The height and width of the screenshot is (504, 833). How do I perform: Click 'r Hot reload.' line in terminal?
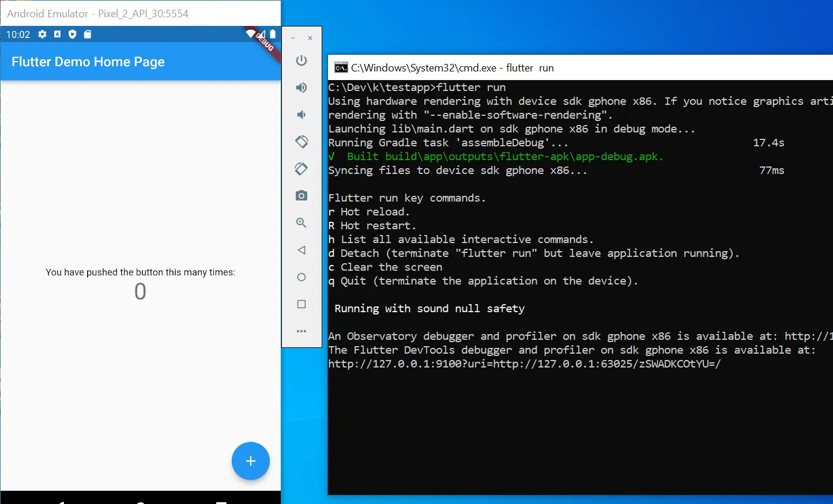pos(369,212)
